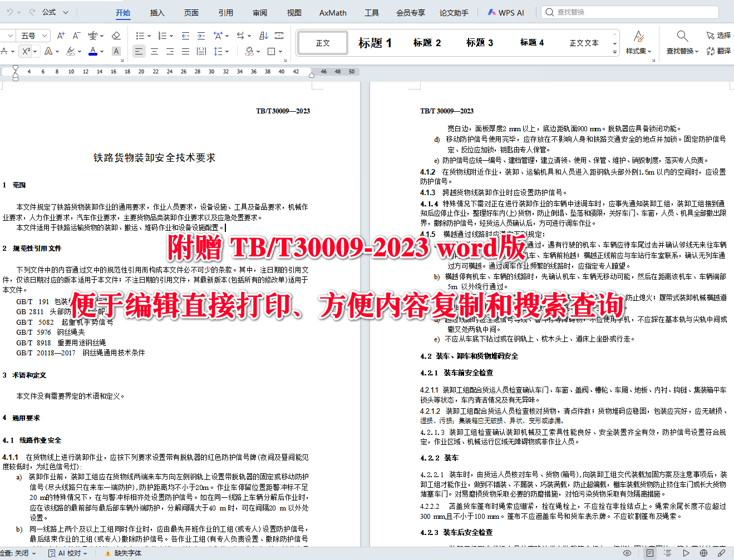The height and width of the screenshot is (560, 734).
Task: Click inside the 查找替换 search box
Action: [629, 12]
